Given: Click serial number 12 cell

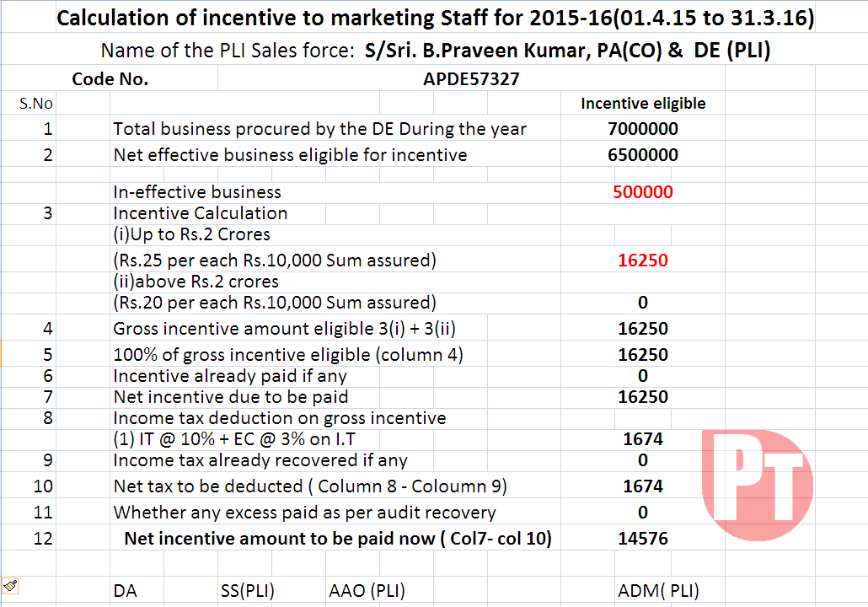Looking at the screenshot, I should pos(43,539).
